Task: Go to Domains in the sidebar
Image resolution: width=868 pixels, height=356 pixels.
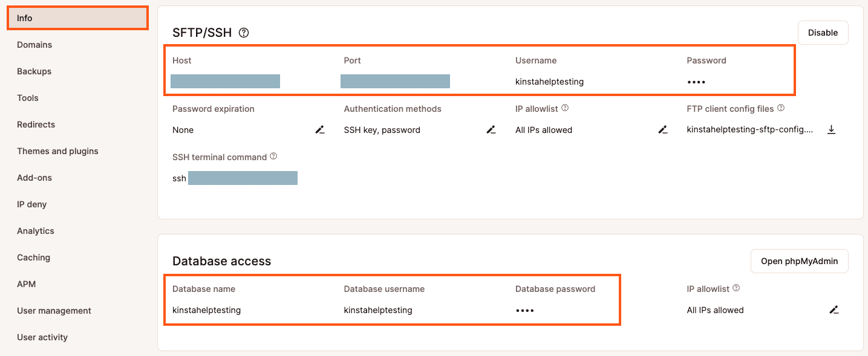Action: tap(34, 45)
